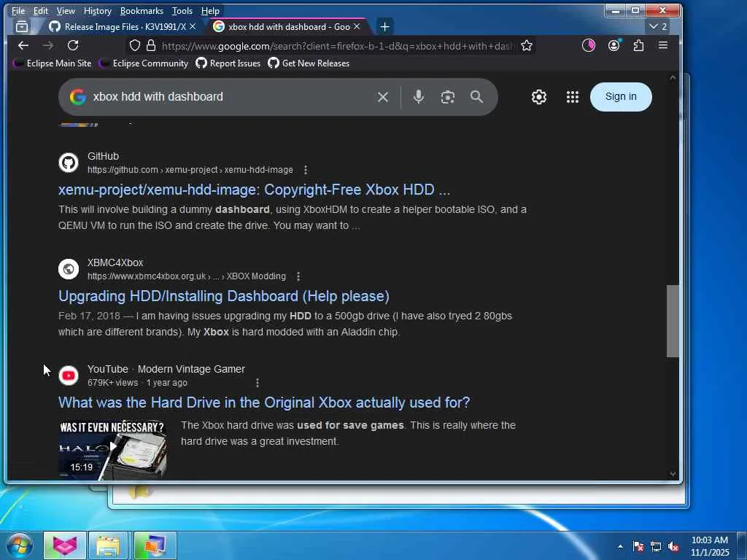Open the options menu for the GitHub result
747x560 pixels.
306,170
